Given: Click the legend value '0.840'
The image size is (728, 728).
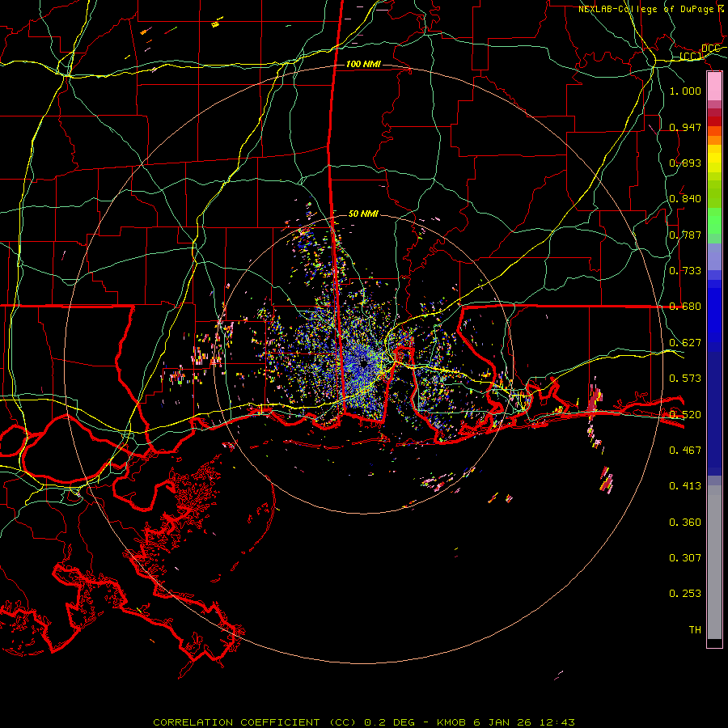Looking at the screenshot, I should coord(685,199).
